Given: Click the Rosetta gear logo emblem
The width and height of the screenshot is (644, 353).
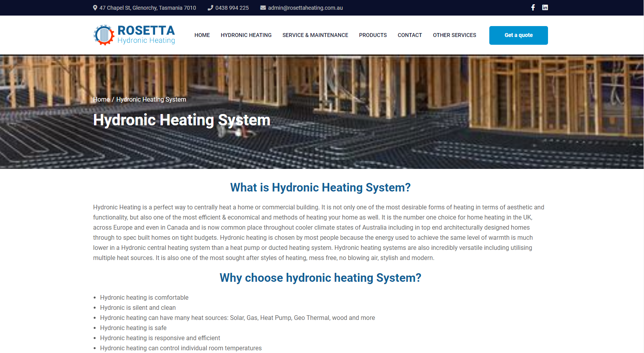Looking at the screenshot, I should pyautogui.click(x=104, y=35).
